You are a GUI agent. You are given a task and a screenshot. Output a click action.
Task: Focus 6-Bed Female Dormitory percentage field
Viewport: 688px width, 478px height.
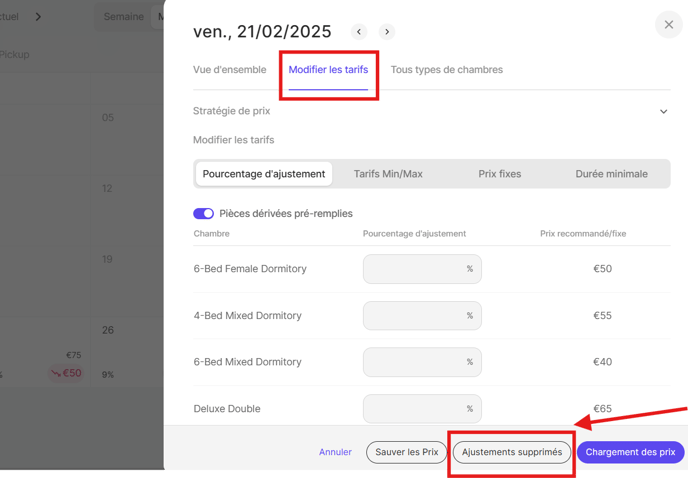point(415,269)
